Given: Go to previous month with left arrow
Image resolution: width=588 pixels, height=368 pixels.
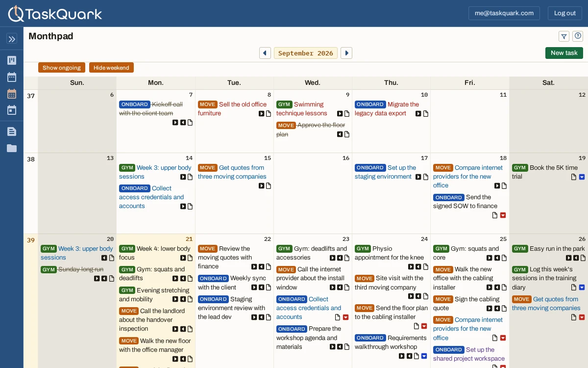Looking at the screenshot, I should click(x=265, y=53).
